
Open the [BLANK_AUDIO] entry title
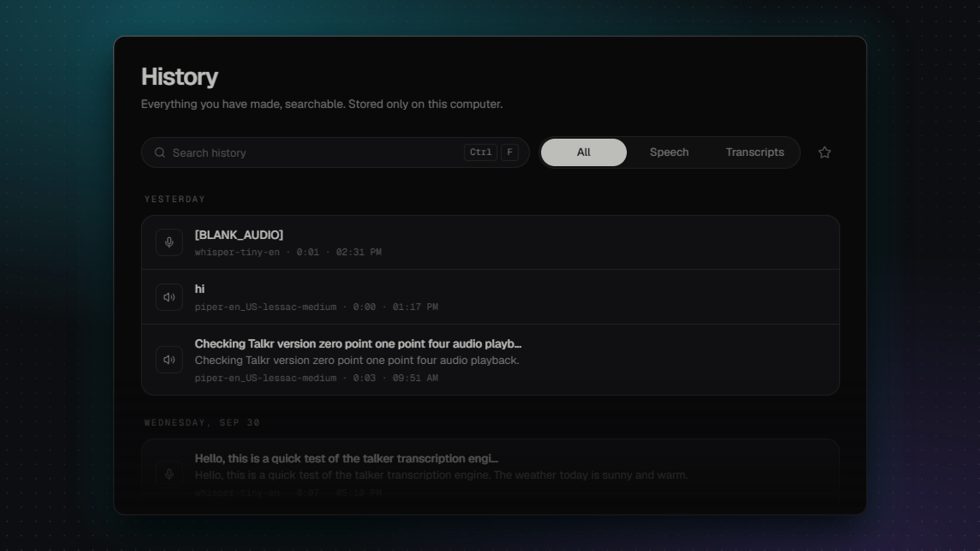click(239, 235)
